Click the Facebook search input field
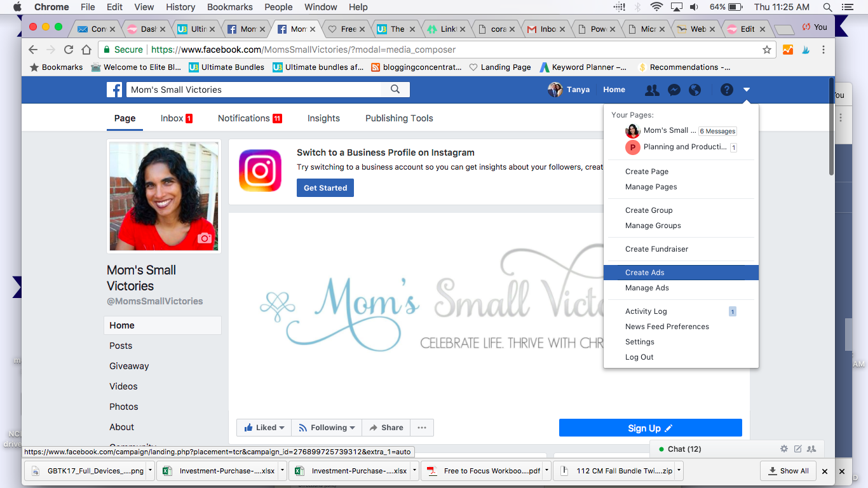Screen dimensions: 868x488 [254, 90]
